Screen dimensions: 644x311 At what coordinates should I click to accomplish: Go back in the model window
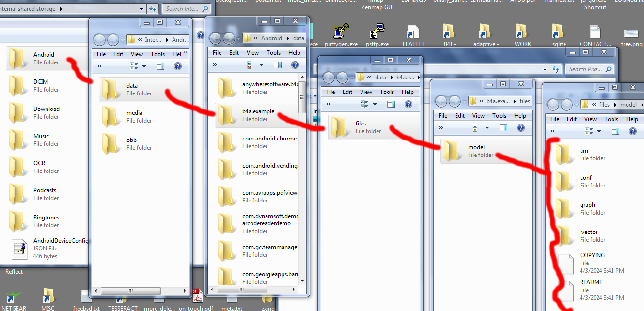point(553,104)
